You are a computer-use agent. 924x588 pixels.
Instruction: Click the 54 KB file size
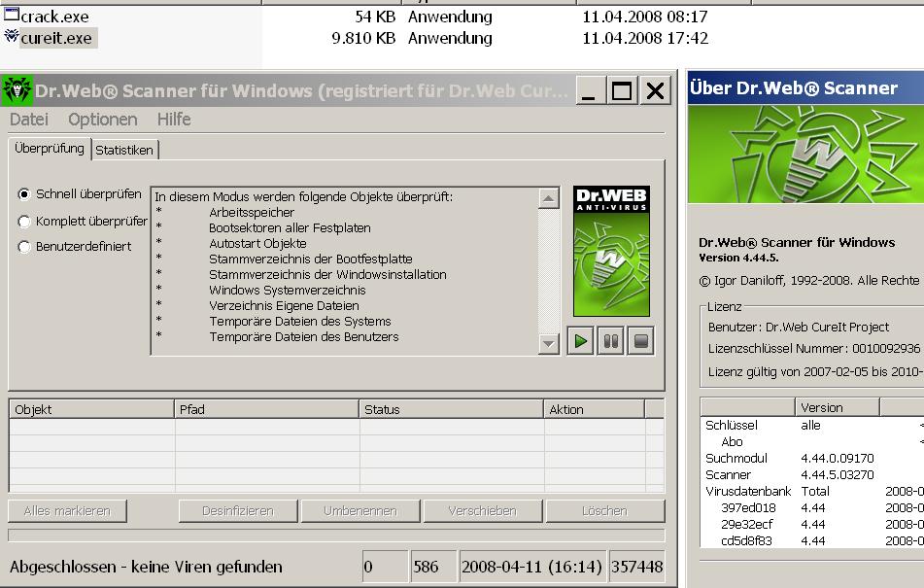tap(375, 17)
